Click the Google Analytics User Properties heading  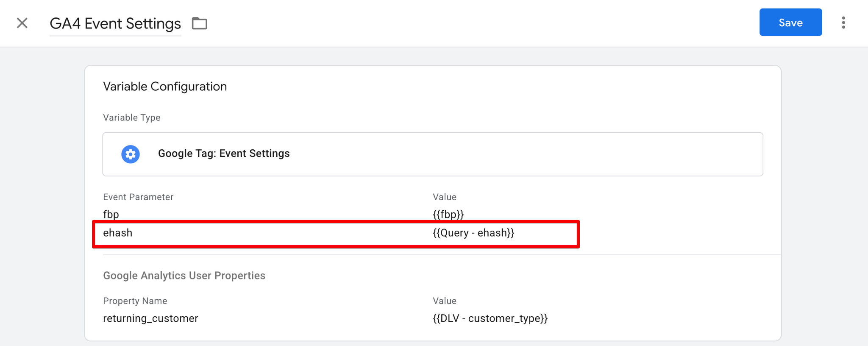(x=184, y=276)
